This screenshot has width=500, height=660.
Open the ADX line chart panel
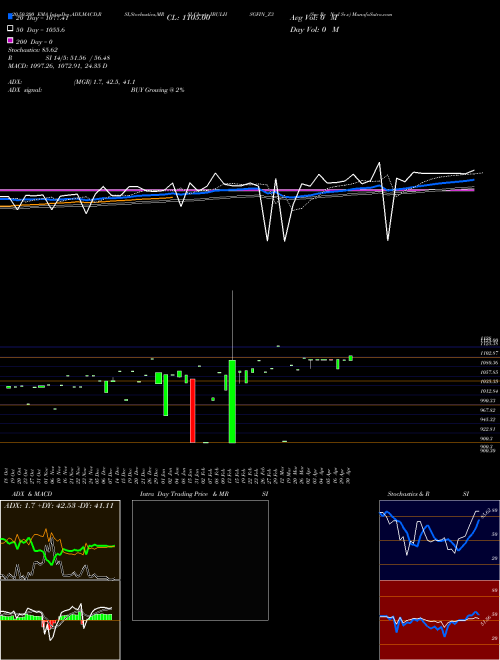(60, 540)
